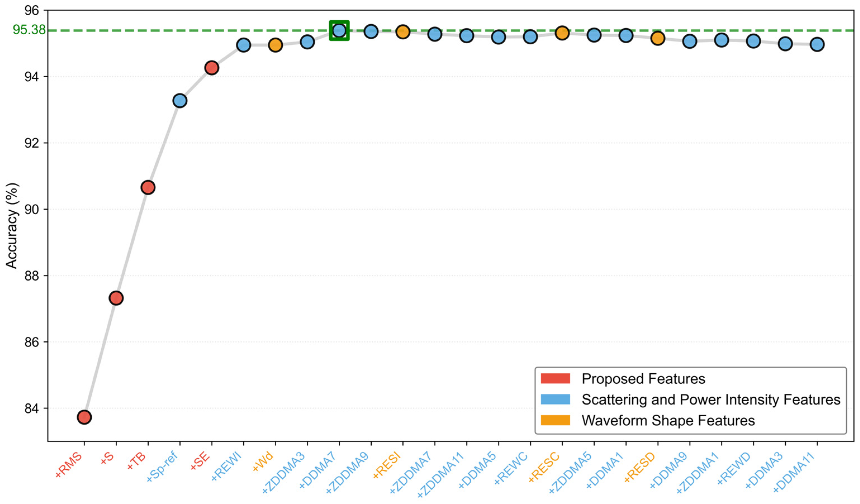Click the orange +Wd data point
The height and width of the screenshot is (504, 860).
pos(275,45)
